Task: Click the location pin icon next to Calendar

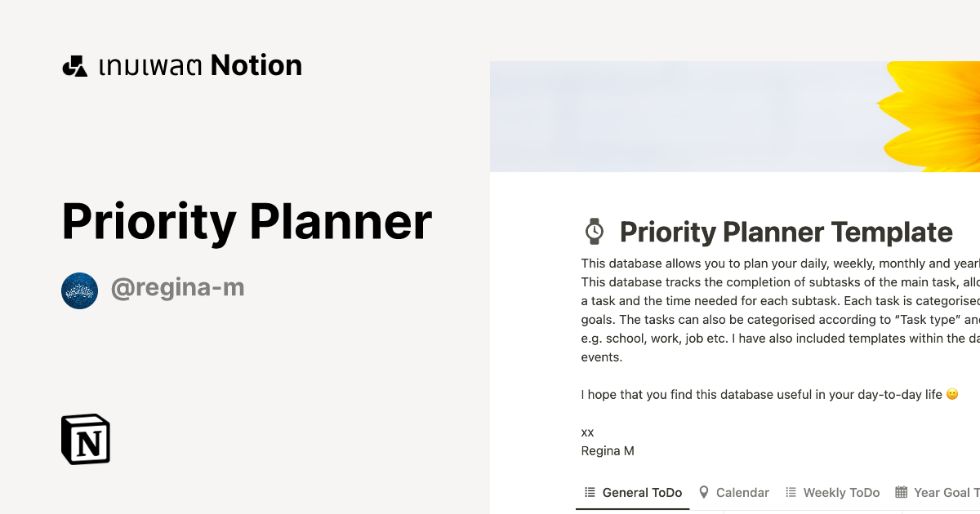Action: point(704,492)
